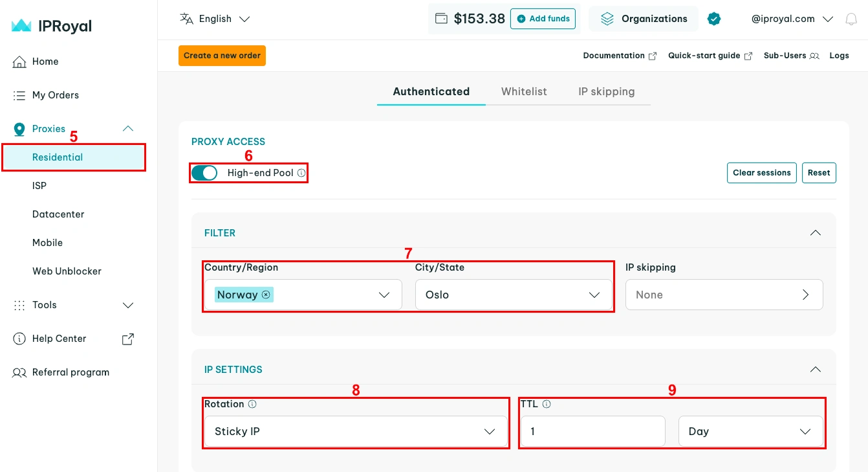Click the My Orders list icon
868x472 pixels.
(19, 95)
